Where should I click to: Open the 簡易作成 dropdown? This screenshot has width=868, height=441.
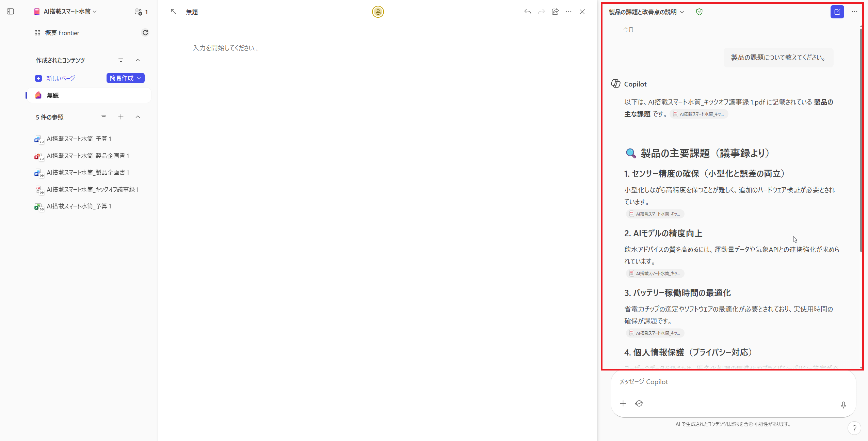click(125, 78)
